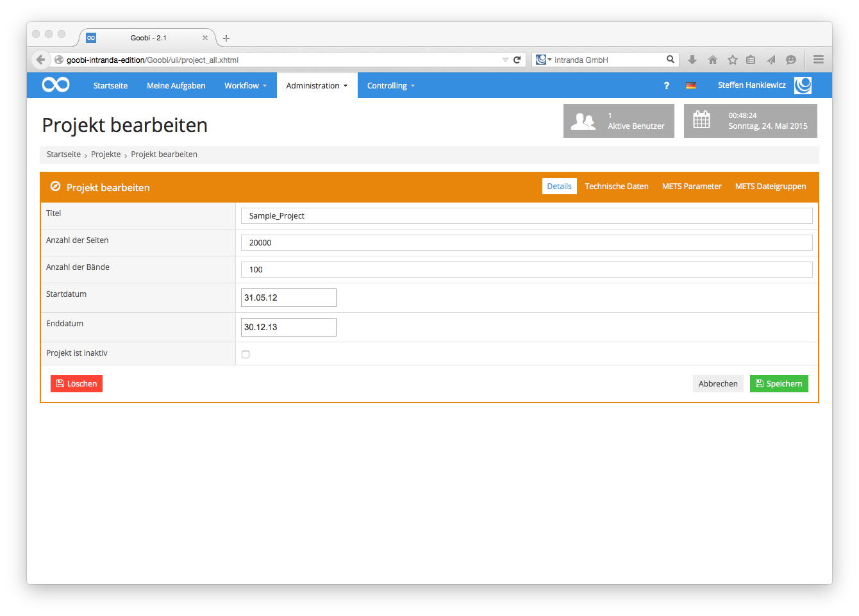Click the intranda user avatar icon
This screenshot has width=859, height=616.
click(803, 85)
